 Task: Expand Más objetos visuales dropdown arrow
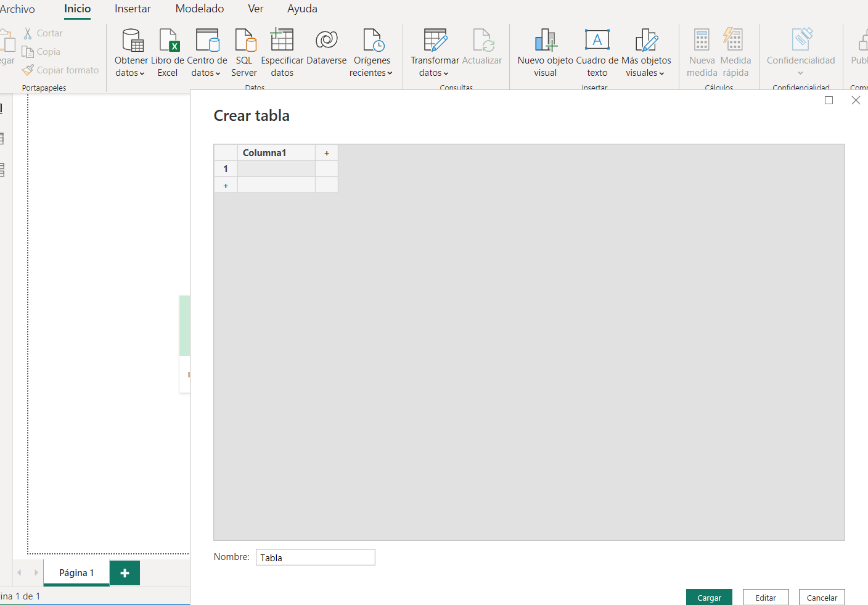661,73
